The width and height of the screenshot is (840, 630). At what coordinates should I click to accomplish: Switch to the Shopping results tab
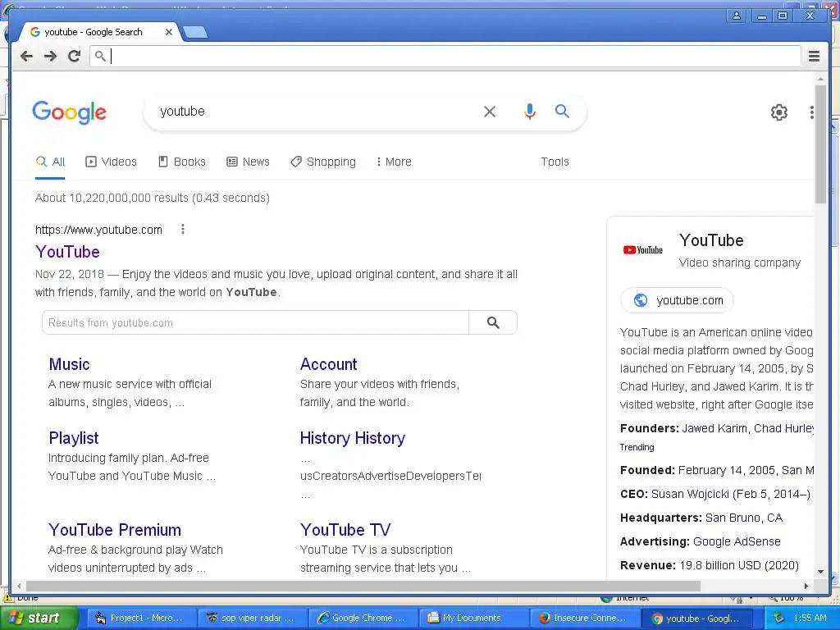point(323,162)
